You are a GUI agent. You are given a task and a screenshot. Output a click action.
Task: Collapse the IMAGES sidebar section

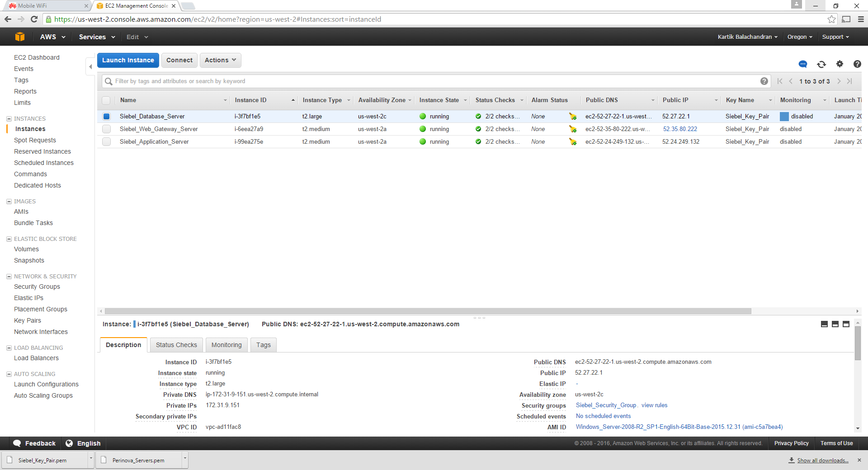pyautogui.click(x=9, y=202)
